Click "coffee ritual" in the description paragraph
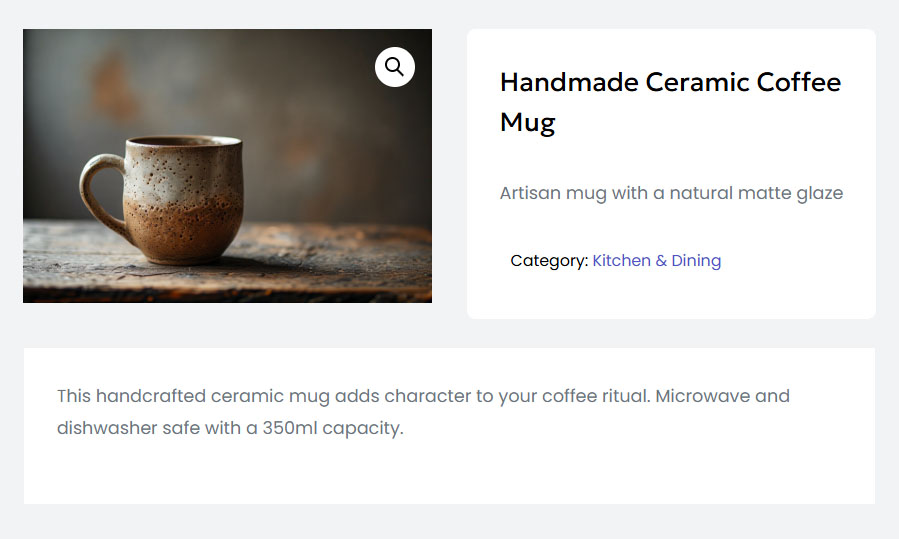899x539 pixels. point(595,396)
